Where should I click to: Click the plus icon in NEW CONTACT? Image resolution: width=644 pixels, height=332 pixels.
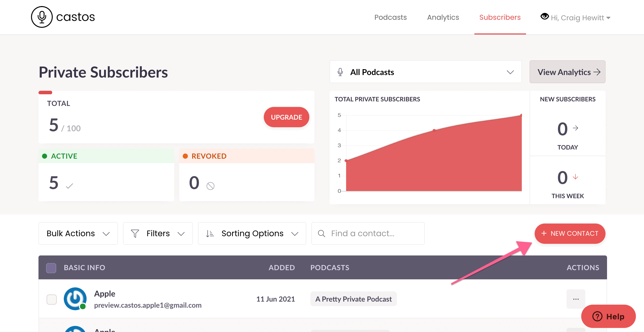544,233
